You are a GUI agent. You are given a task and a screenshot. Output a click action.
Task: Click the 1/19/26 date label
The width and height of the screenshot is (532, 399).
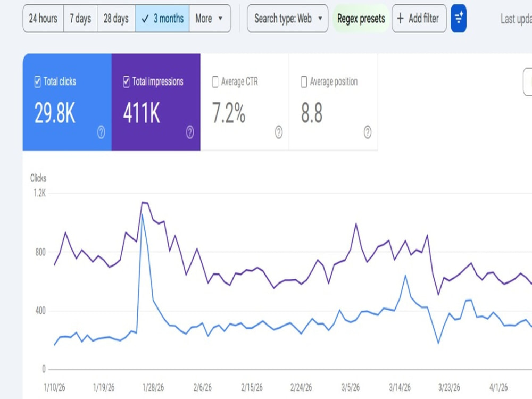pyautogui.click(x=104, y=387)
